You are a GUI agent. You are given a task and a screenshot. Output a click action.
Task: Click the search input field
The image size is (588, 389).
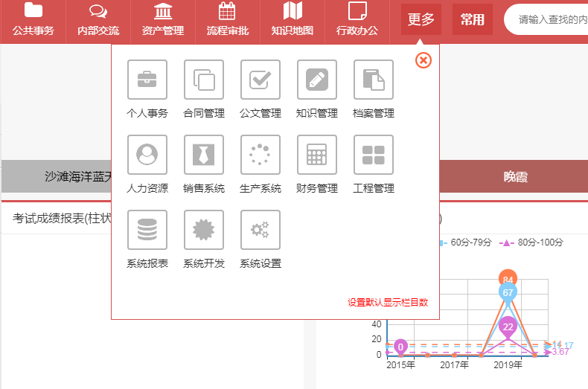tap(551, 20)
